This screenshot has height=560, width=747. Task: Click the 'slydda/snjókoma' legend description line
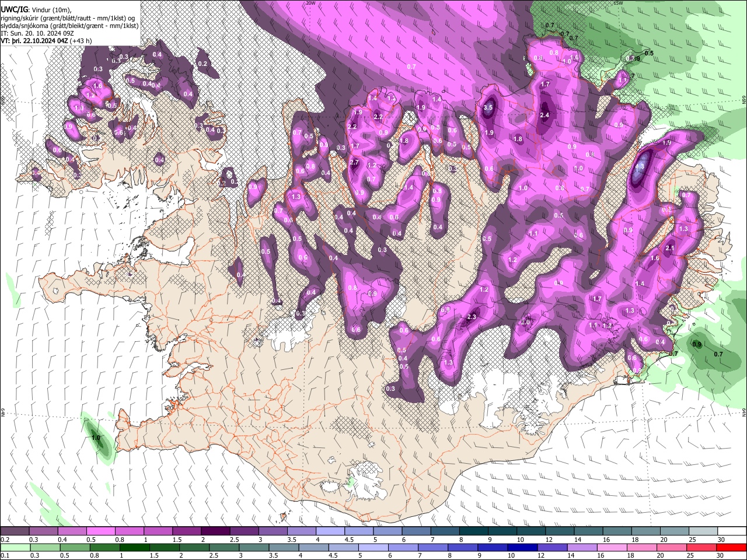tap(70, 26)
